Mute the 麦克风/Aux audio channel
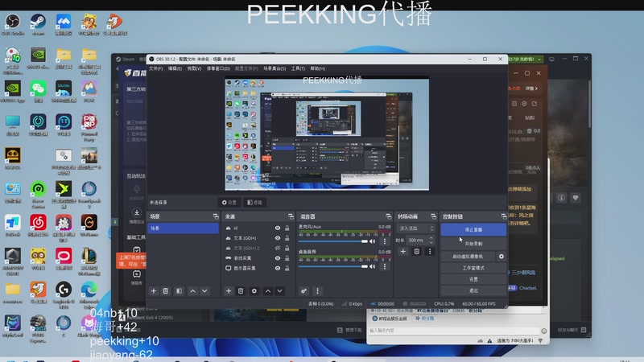644x362 pixels. [373, 241]
